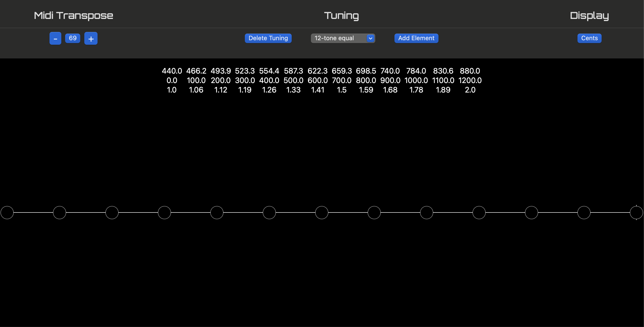Viewport: 644px width, 327px height.
Task: Click the 600.0 cents value
Action: pyautogui.click(x=318, y=80)
